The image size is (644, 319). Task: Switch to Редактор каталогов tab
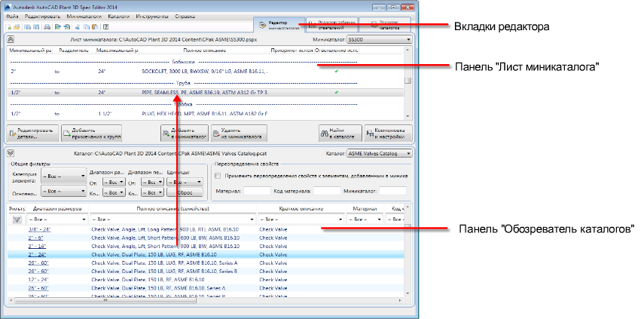[385, 25]
